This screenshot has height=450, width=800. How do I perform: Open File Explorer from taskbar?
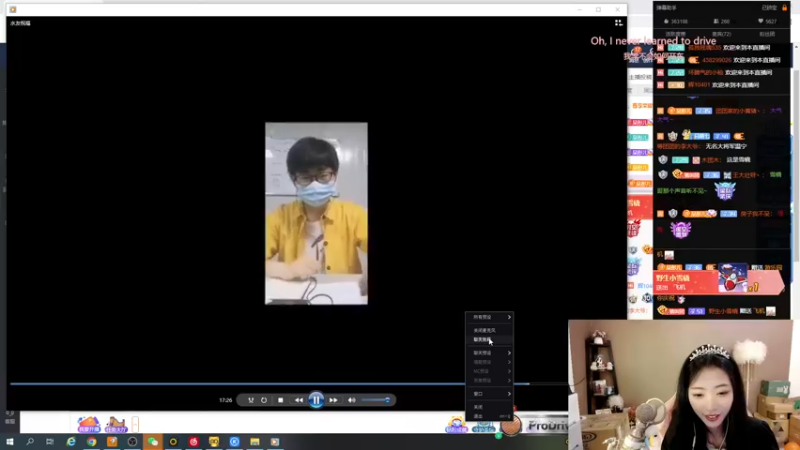coord(255,442)
